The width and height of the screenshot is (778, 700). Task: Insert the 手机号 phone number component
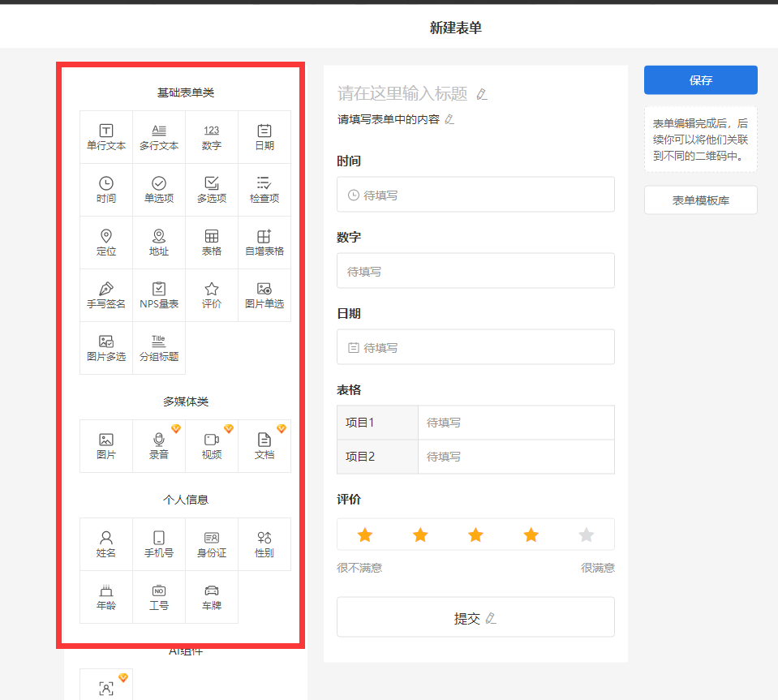[159, 545]
